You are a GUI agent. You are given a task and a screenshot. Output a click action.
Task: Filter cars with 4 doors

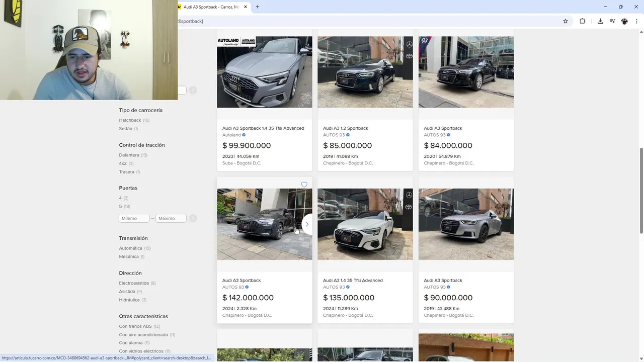(120, 198)
